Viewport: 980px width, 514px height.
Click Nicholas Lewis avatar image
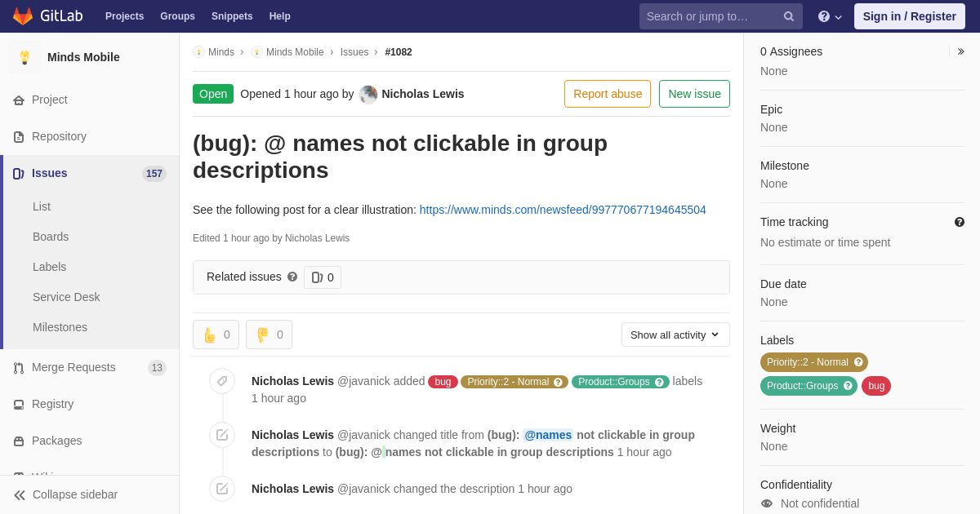click(368, 95)
